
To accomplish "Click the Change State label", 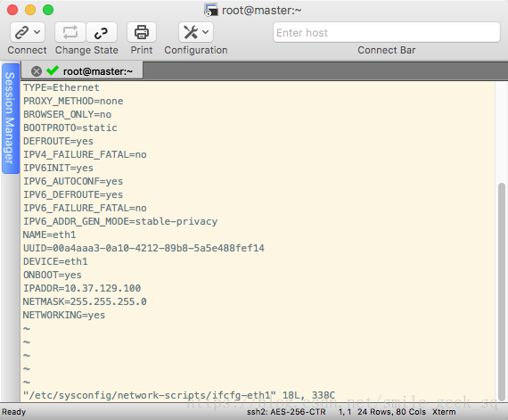I will click(x=86, y=50).
